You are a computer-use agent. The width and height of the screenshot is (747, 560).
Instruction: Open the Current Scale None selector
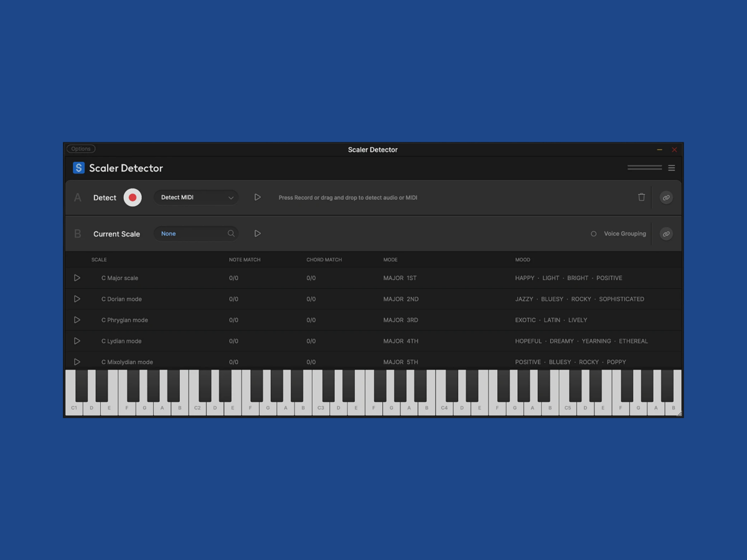coord(196,233)
